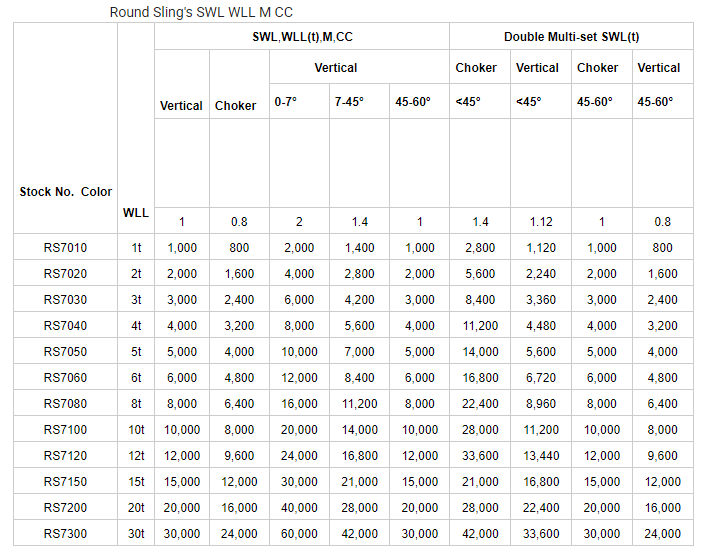The height and width of the screenshot is (551, 705).
Task: Click the RS7100 stock number cell
Action: [65, 429]
